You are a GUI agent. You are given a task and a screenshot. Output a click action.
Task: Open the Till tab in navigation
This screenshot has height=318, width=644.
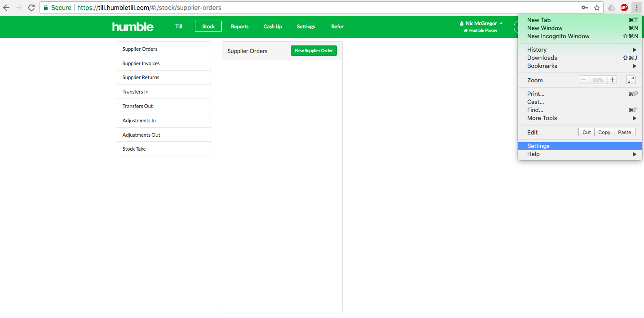point(179,27)
